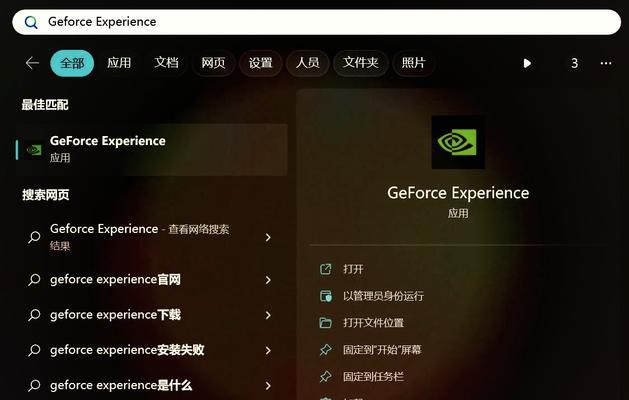Click 打开 to launch the app
Screen dimensions: 629x400
point(353,269)
